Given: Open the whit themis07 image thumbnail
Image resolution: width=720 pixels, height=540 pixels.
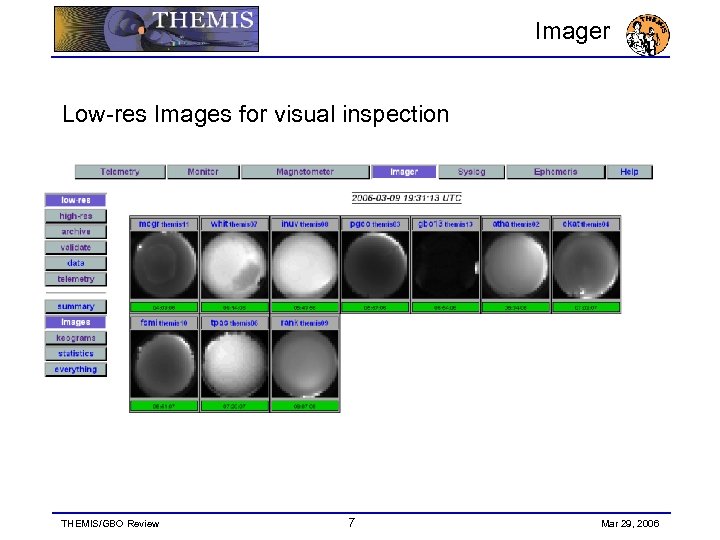Looking at the screenshot, I should pos(235,265).
